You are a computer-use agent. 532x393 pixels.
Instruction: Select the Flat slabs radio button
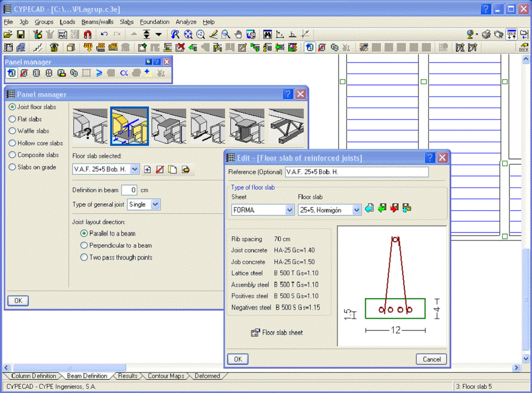click(12, 119)
